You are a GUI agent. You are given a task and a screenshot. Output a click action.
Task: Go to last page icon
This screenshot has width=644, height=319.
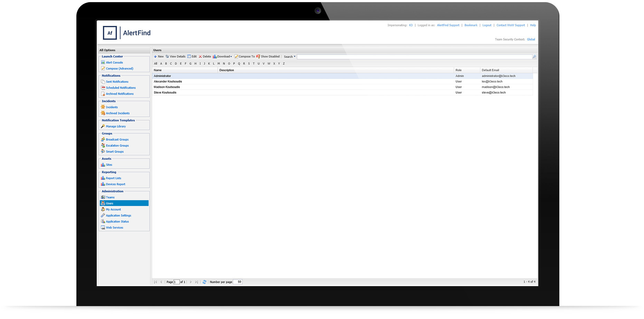[x=197, y=282]
